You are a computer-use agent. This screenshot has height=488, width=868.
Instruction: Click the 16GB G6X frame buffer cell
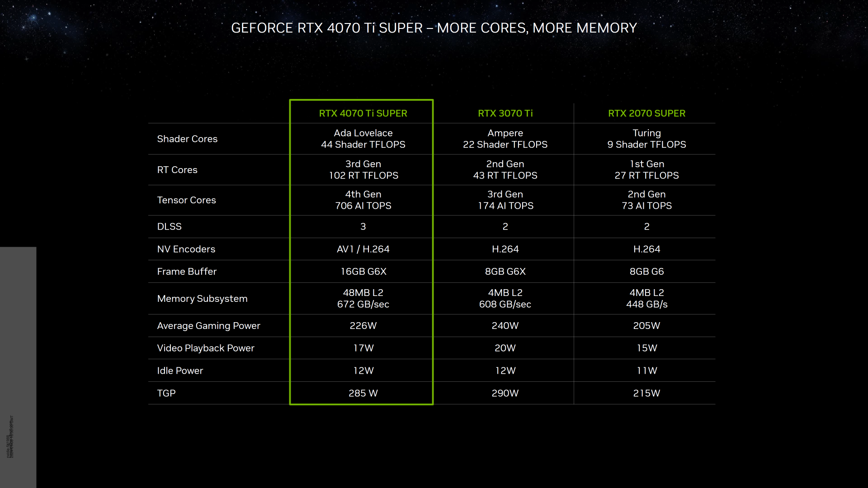[x=363, y=272]
